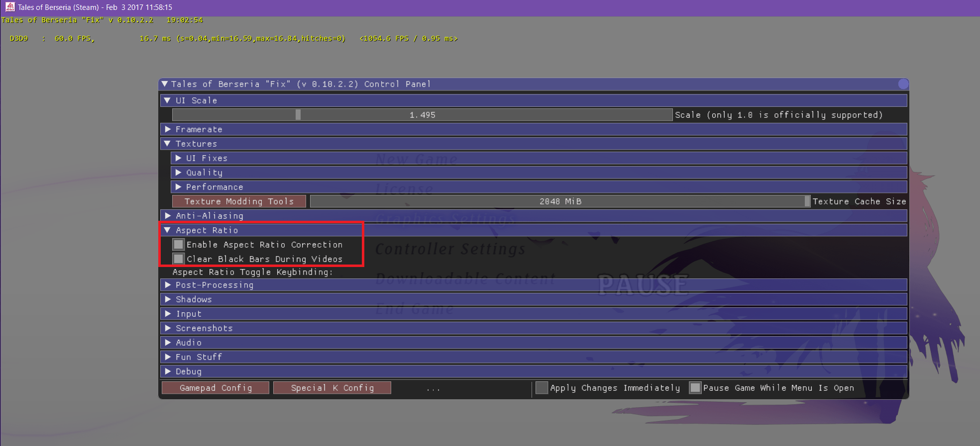Open Gamepad Config
Viewport: 980px width, 446px height.
pyautogui.click(x=216, y=388)
